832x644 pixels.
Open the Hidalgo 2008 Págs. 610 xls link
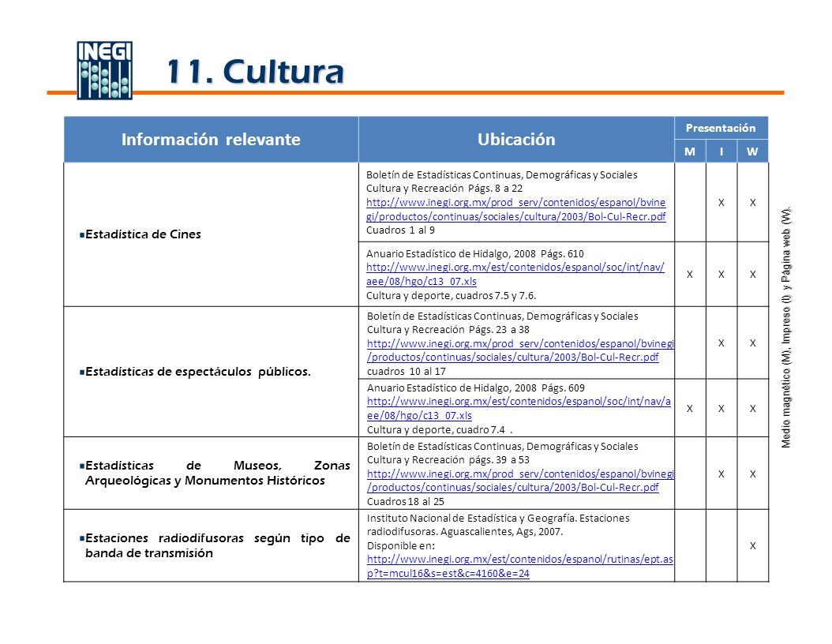[x=515, y=275]
